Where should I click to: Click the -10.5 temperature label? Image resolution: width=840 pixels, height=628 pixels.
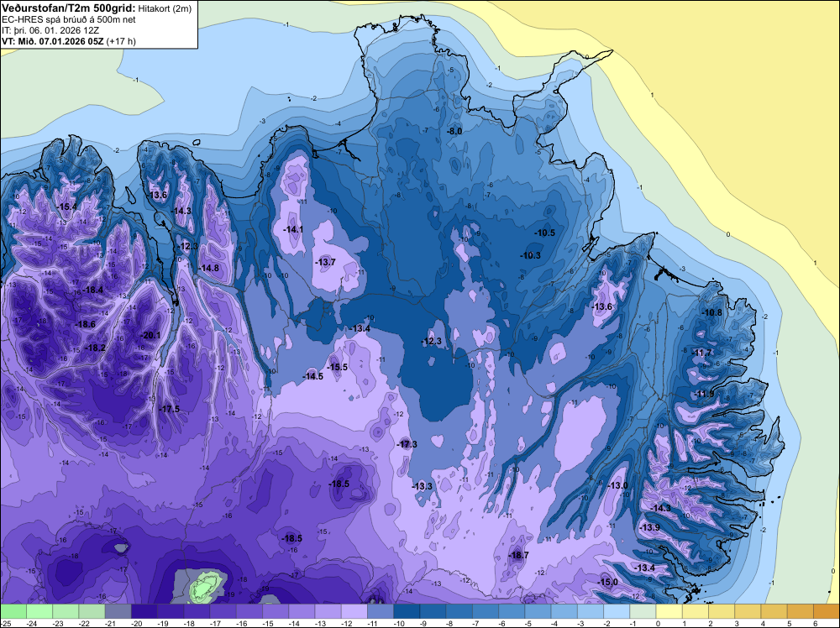click(x=544, y=233)
